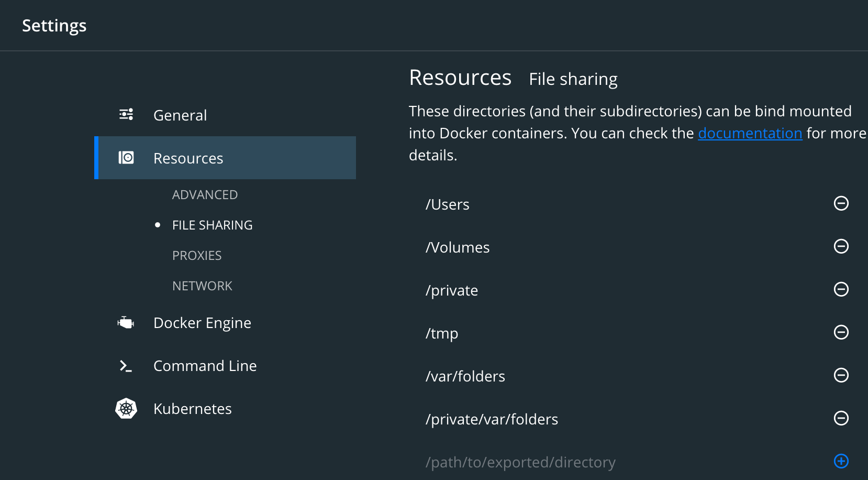Remove the /Volumes shared directory
The image size is (868, 480).
(841, 246)
